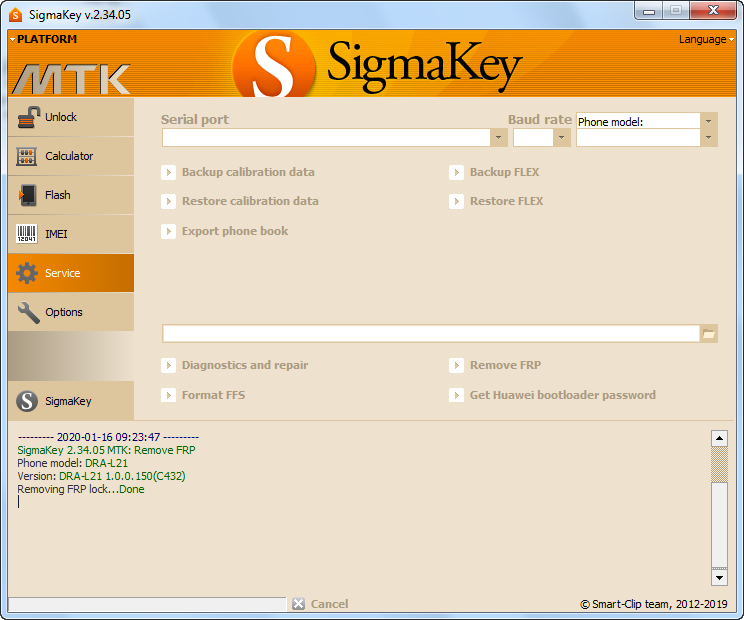The image size is (744, 620).
Task: Click the SigmaKey title bar app icon
Action: (x=15, y=15)
